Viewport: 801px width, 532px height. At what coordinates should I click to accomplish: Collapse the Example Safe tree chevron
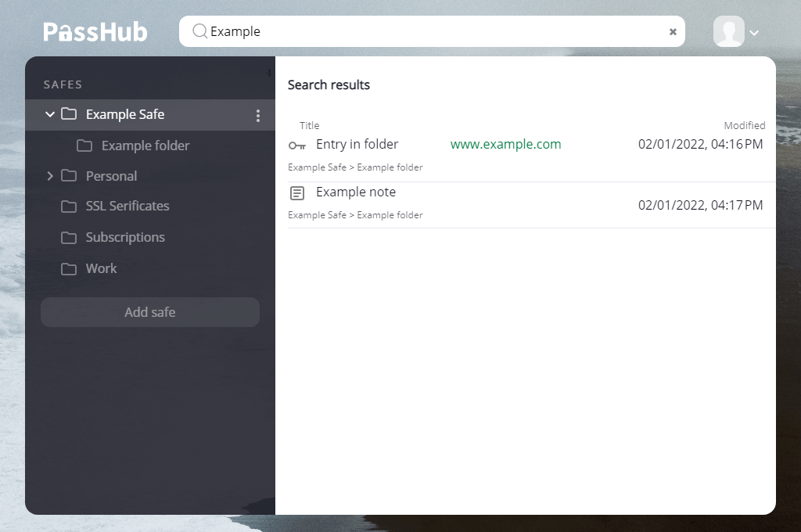(x=49, y=114)
